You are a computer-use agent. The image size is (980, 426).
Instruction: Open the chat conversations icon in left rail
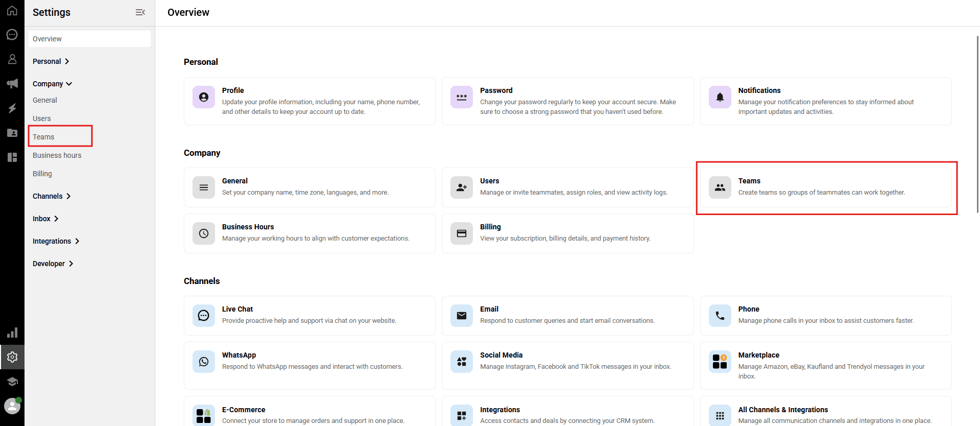(12, 35)
